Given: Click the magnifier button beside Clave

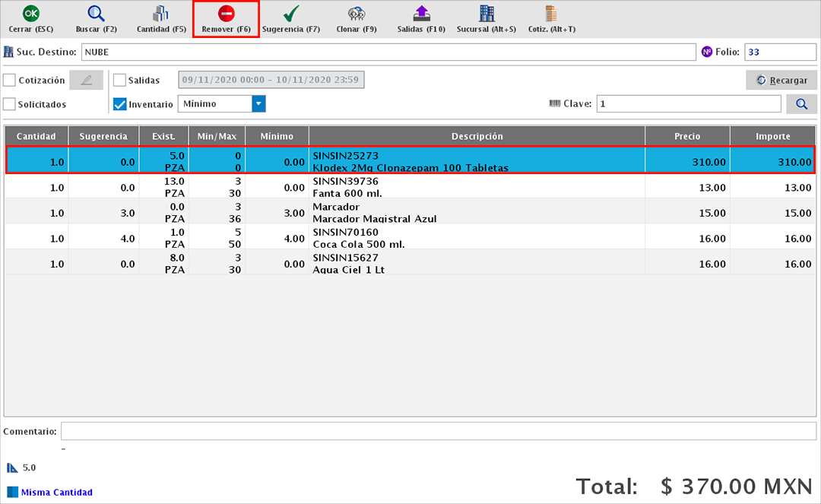Looking at the screenshot, I should point(801,104).
